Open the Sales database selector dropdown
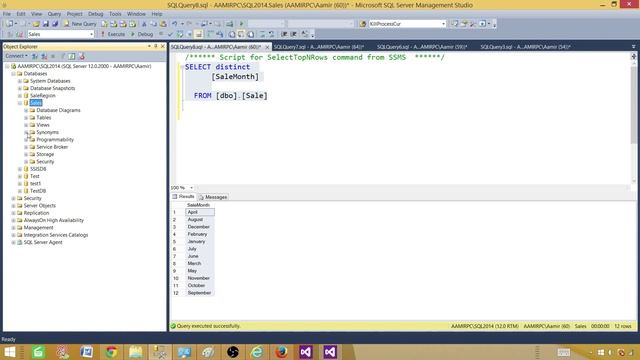 click(x=91, y=34)
